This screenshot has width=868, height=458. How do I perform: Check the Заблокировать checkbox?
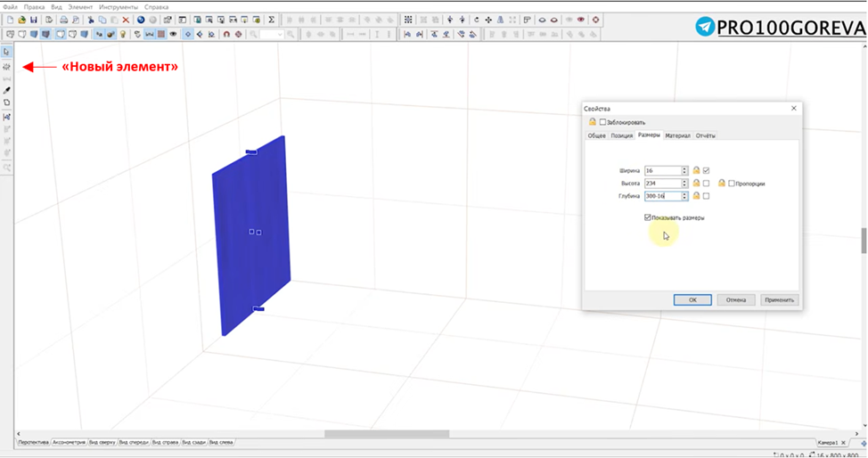[602, 122]
